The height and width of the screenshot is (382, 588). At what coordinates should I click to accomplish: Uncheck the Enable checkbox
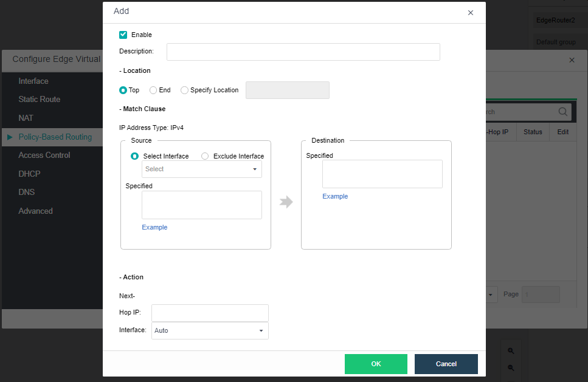coord(123,35)
